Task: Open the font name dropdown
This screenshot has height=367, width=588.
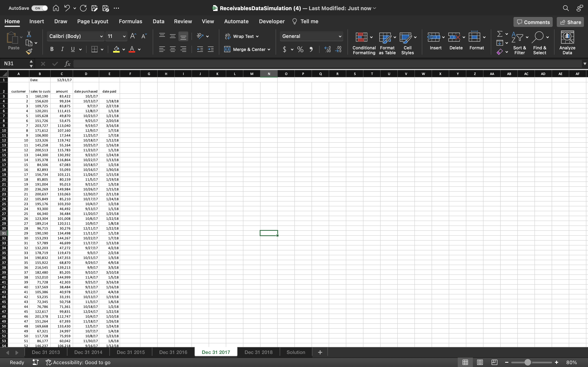Action: 101,36
